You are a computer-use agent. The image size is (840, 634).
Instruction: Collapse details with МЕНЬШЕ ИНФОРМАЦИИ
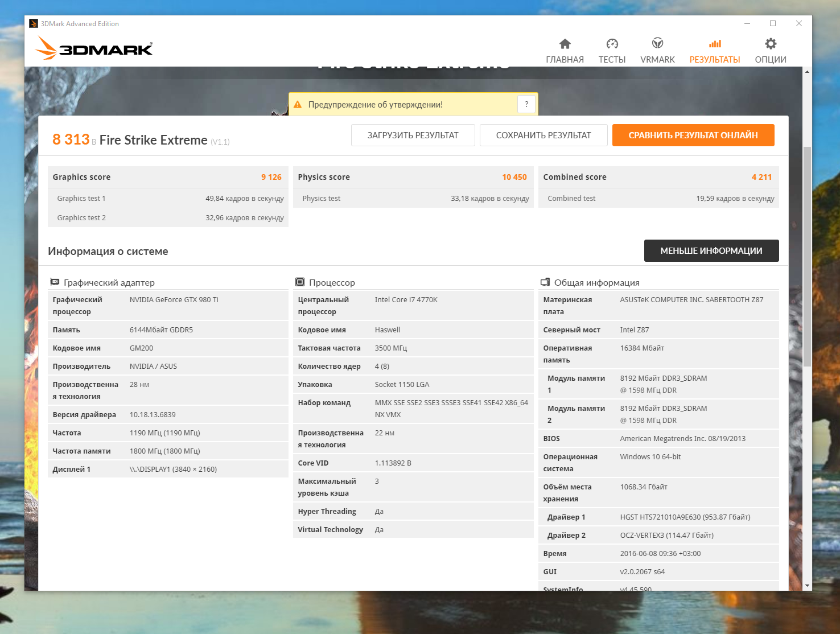[711, 251]
